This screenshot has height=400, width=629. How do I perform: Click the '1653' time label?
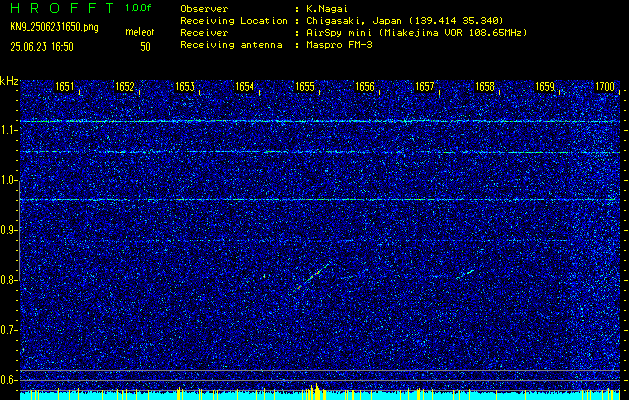(185, 87)
